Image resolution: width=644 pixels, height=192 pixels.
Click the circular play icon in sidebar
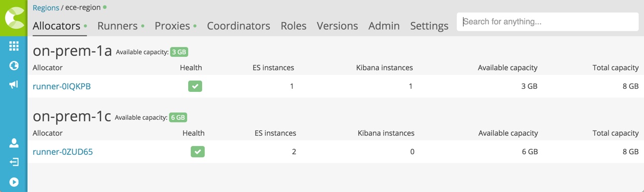tap(14, 182)
